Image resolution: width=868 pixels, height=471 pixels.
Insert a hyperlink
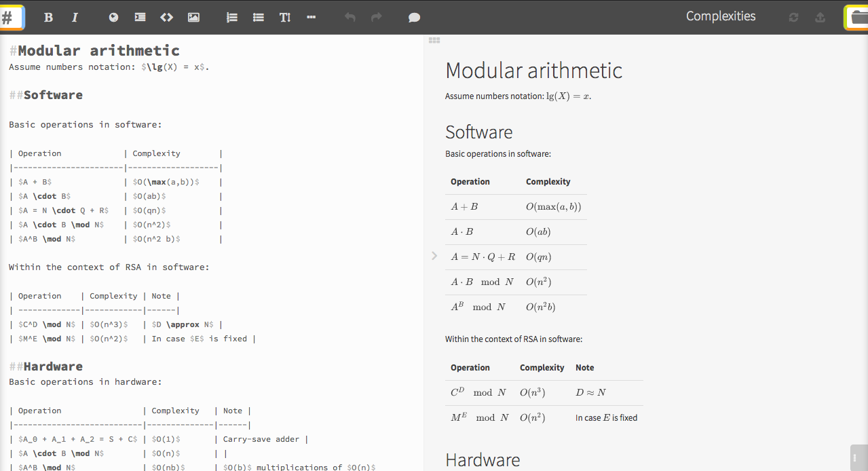pos(113,17)
